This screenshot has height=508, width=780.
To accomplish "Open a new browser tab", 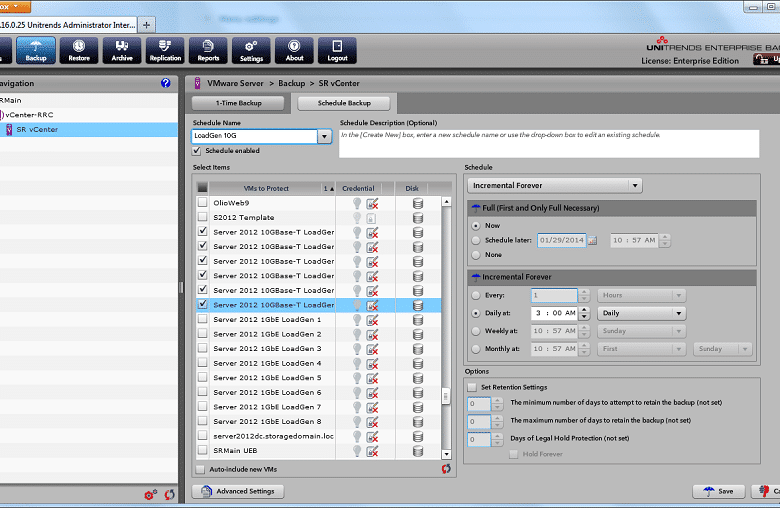I will coord(146,25).
